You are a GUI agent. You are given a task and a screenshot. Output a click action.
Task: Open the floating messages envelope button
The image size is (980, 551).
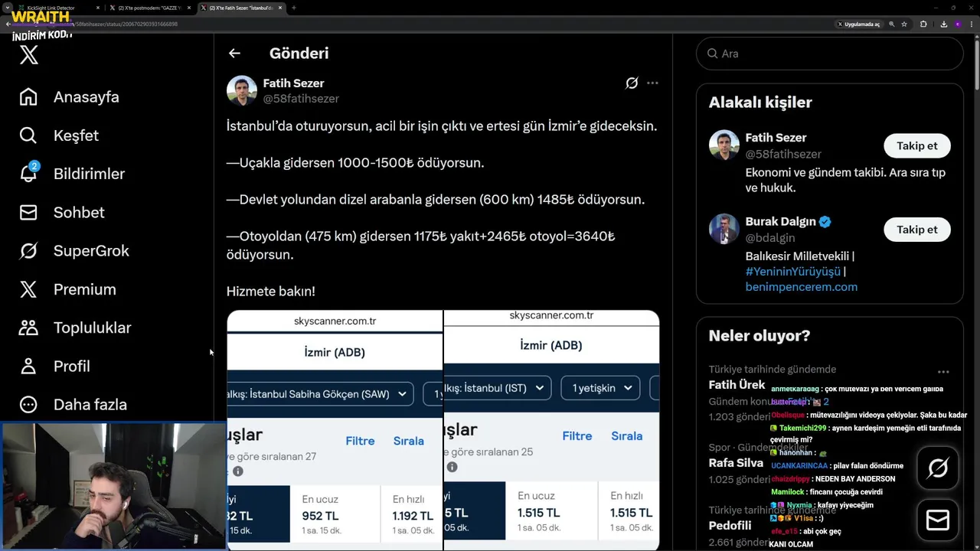click(x=937, y=520)
